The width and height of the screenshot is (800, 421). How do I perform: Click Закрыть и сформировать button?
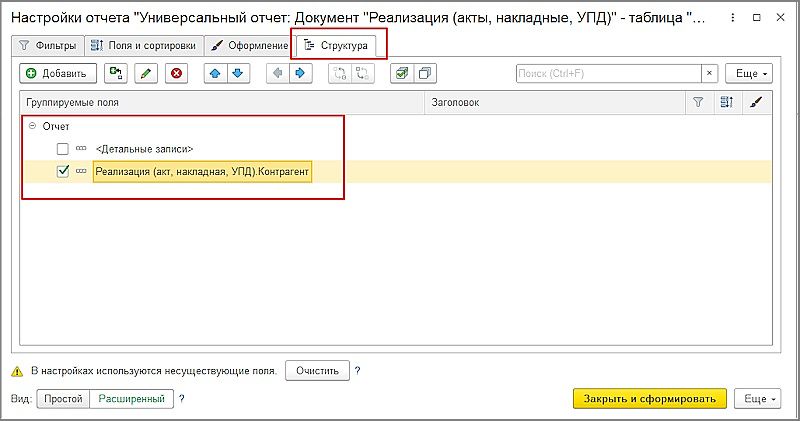pyautogui.click(x=649, y=399)
